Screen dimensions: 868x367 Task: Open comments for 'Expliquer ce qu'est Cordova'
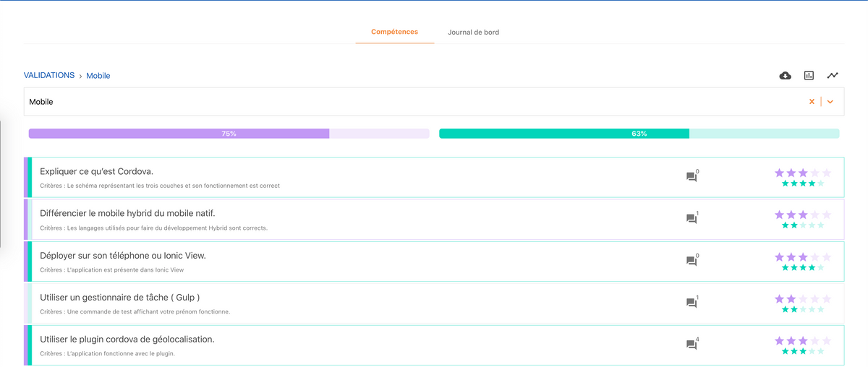click(692, 176)
